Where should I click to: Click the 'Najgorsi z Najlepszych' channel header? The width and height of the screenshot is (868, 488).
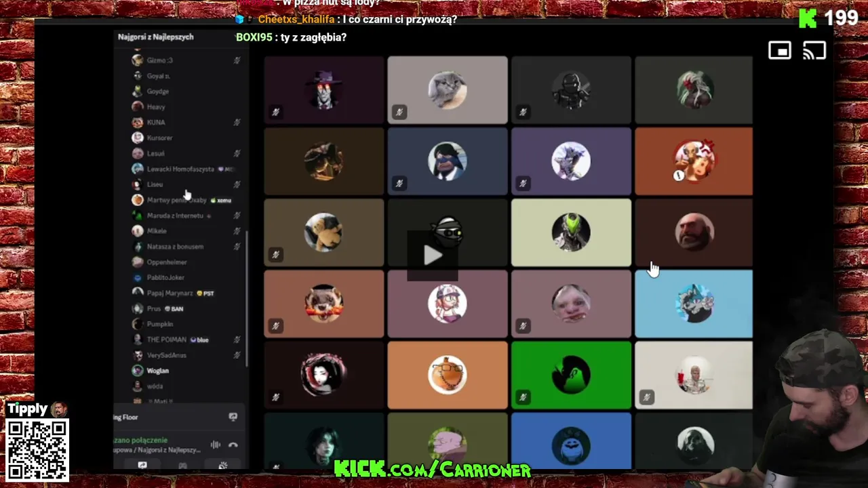coord(156,37)
